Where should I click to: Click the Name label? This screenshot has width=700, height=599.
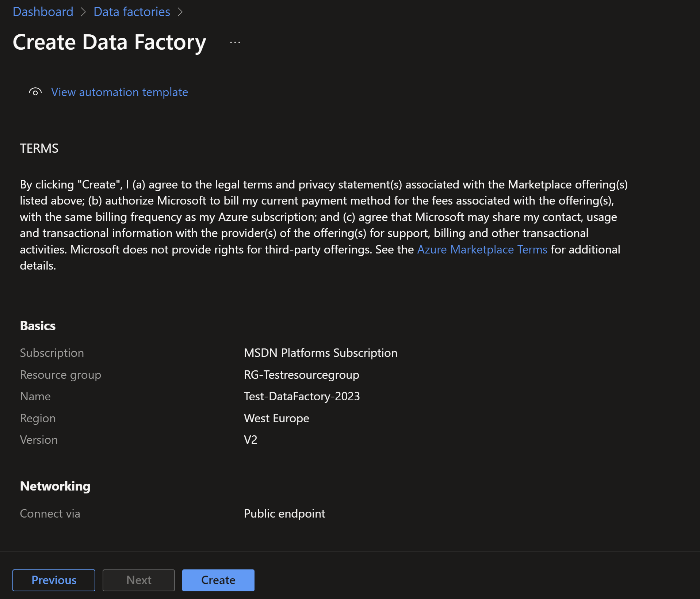[x=35, y=396]
